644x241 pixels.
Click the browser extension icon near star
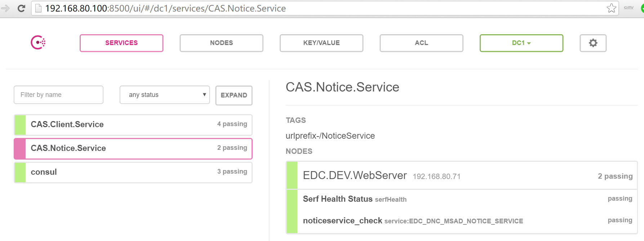coord(629,8)
